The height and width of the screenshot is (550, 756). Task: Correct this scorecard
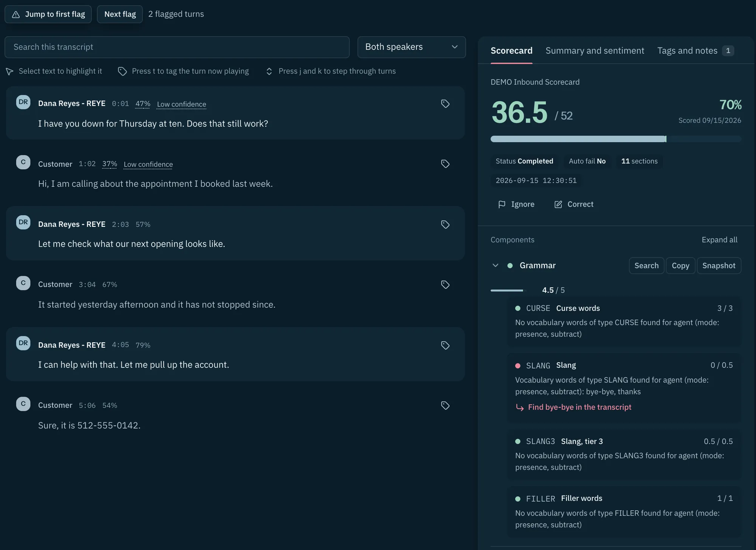tap(574, 204)
